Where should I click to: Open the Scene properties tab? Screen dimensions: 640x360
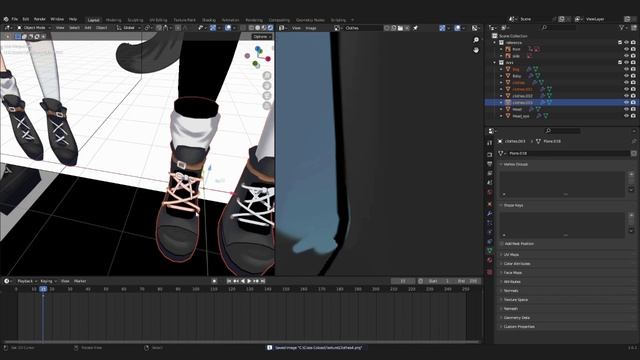point(490,182)
